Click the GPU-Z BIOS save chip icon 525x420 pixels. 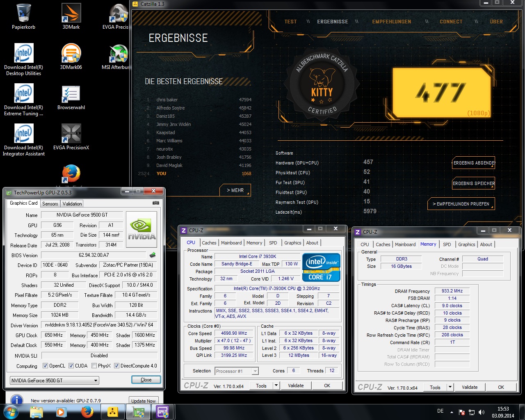153,255
